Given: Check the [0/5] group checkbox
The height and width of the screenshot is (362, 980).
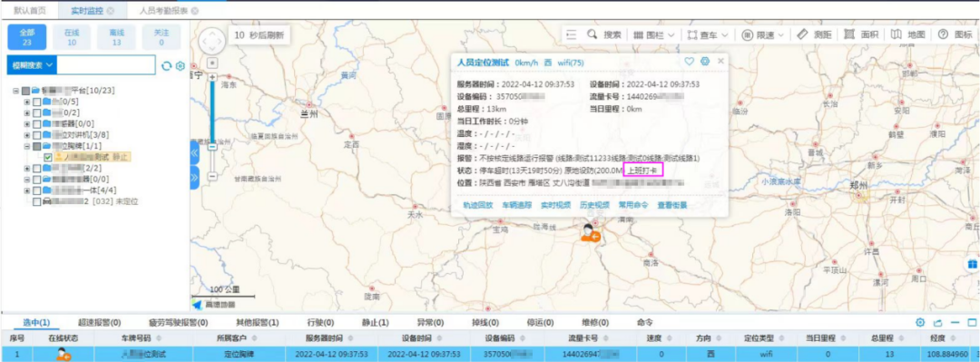Looking at the screenshot, I should point(37,102).
